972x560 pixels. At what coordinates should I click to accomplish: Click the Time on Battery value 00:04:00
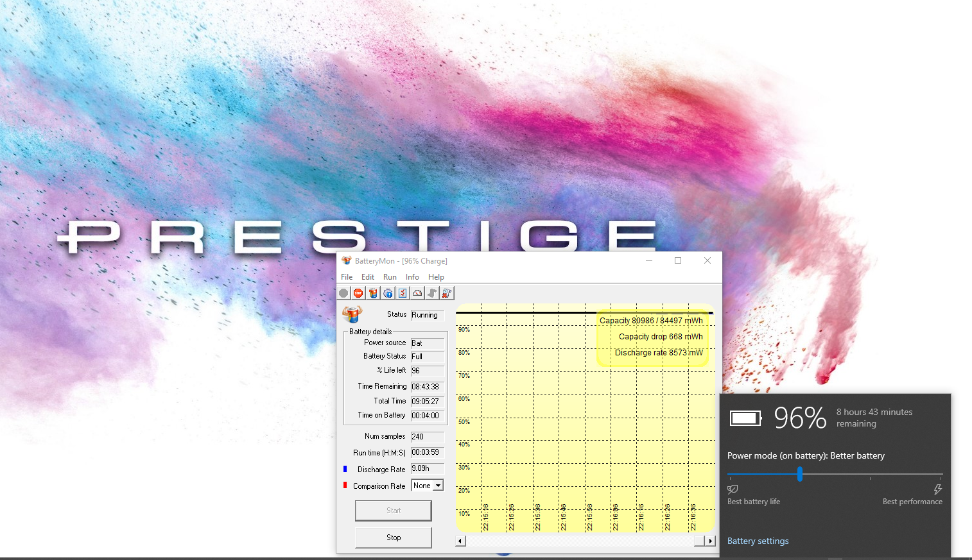pyautogui.click(x=428, y=416)
